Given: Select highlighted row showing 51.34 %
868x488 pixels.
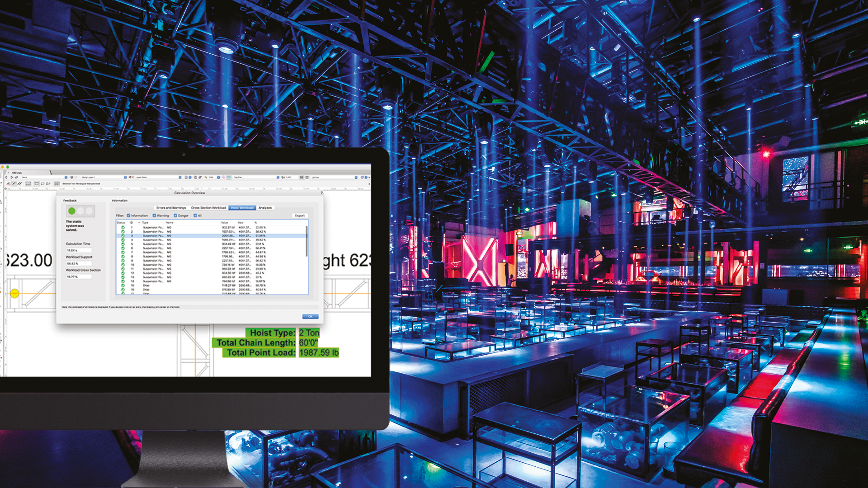Looking at the screenshot, I should (x=211, y=236).
